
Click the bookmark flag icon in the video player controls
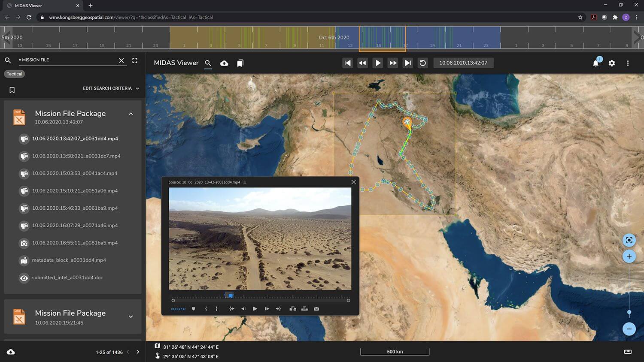click(x=194, y=308)
